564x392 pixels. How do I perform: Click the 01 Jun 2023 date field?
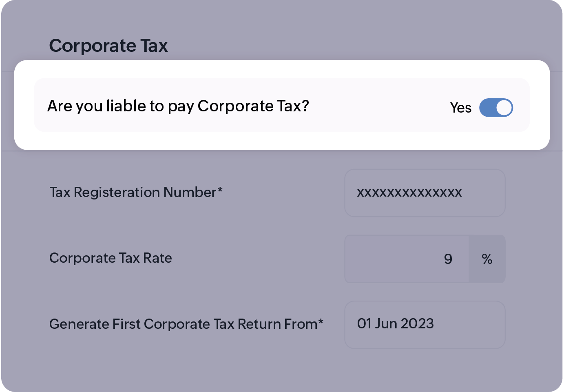click(x=395, y=323)
